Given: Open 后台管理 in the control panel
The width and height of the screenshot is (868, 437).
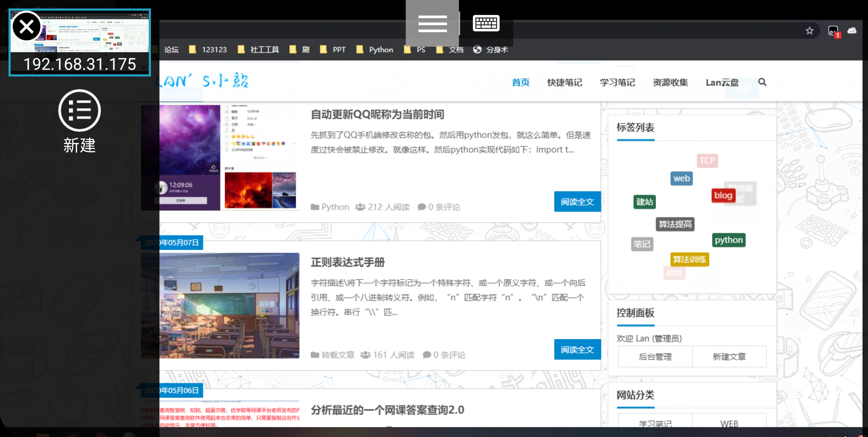Looking at the screenshot, I should click(655, 357).
